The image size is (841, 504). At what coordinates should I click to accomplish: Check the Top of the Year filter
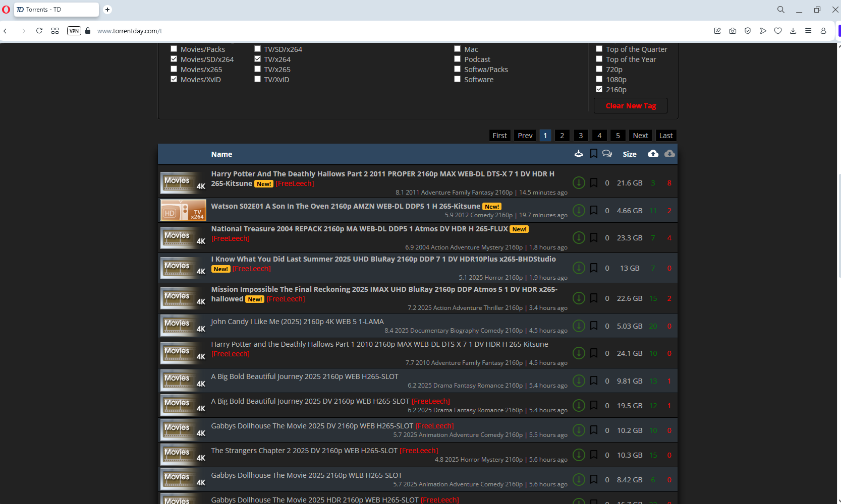tap(599, 59)
